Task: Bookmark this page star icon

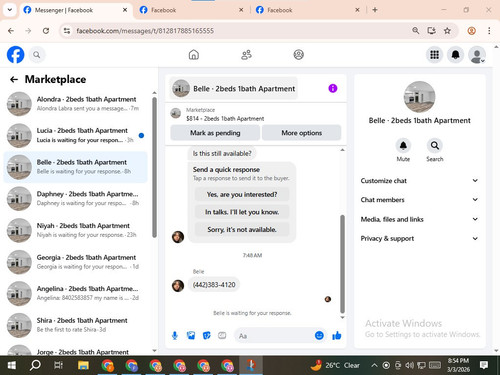Action: tap(447, 31)
